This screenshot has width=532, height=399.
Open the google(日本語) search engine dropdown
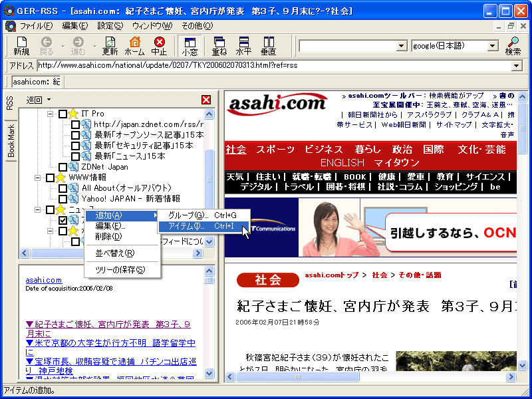coord(493,46)
